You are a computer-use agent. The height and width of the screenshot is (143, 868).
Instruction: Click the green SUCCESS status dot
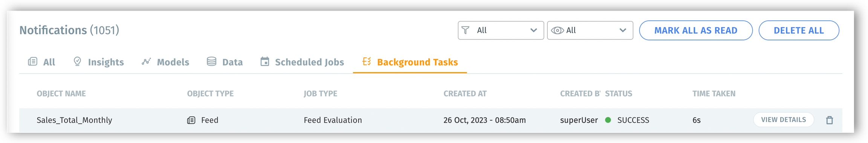608,120
